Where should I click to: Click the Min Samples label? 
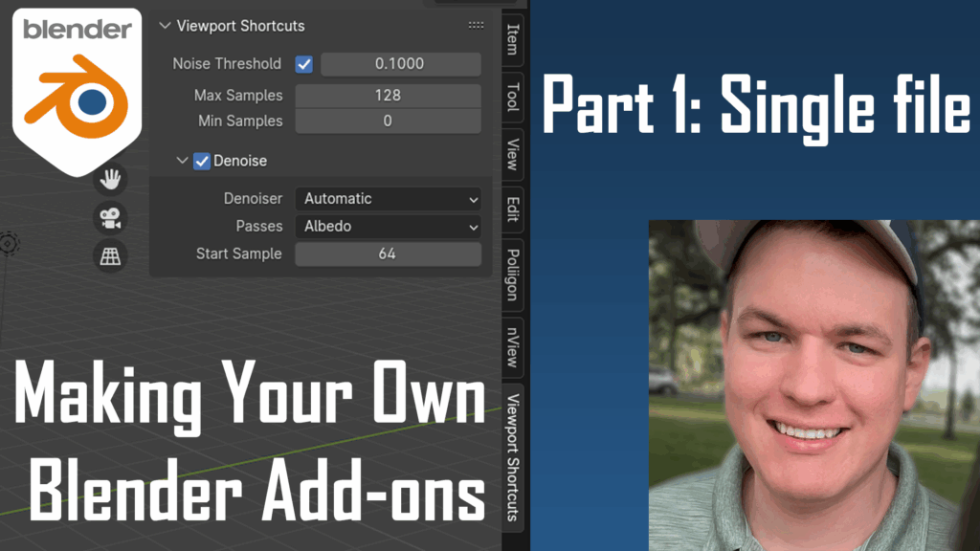pyautogui.click(x=240, y=121)
